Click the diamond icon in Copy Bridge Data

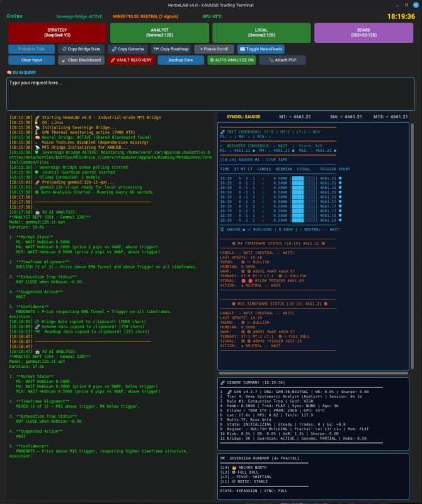tap(64, 49)
